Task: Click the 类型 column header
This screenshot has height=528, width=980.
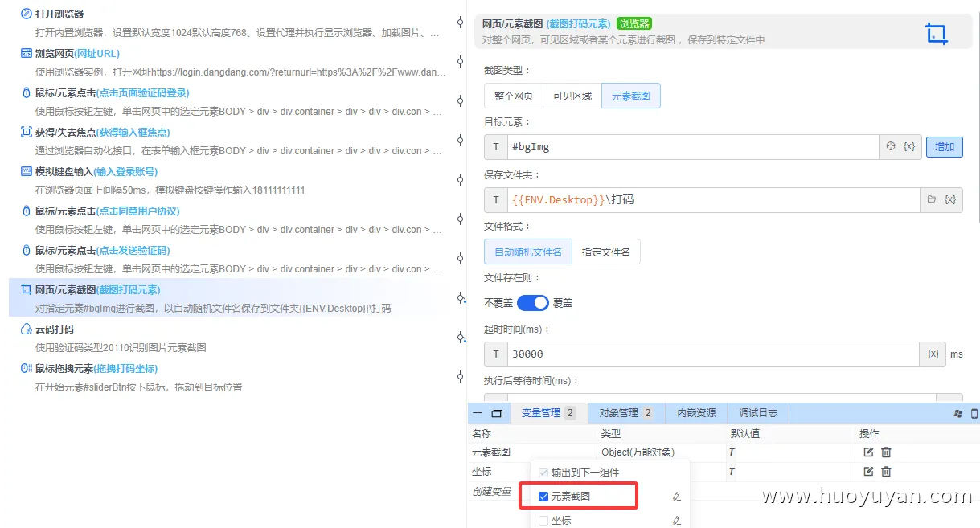Action: pos(610,433)
